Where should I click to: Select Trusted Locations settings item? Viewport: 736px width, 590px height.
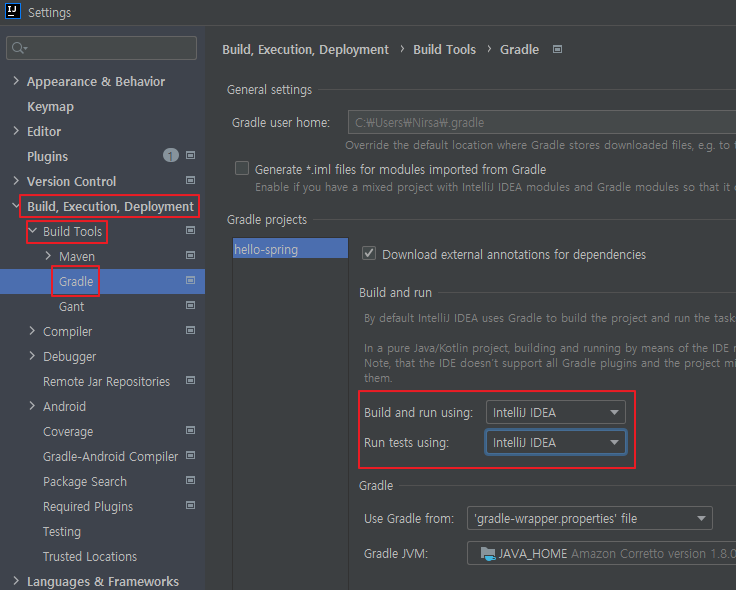[x=90, y=556]
